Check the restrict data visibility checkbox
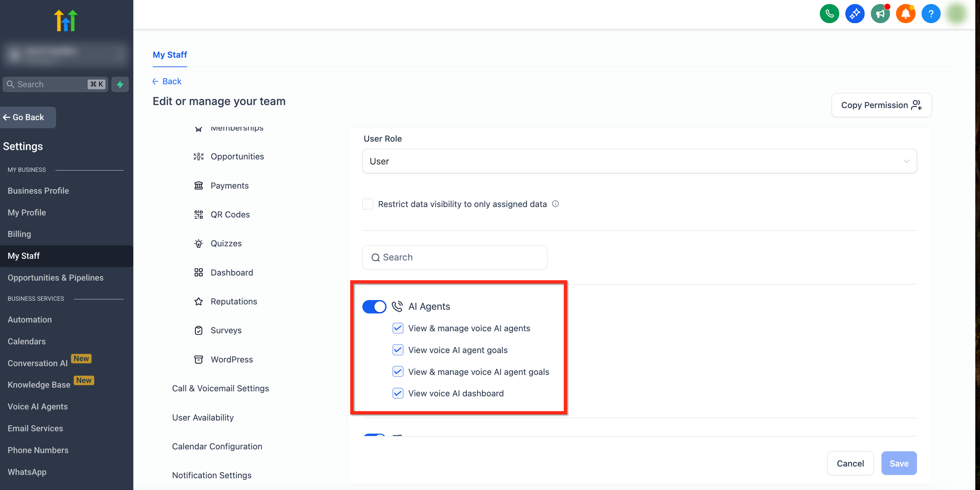 367,204
